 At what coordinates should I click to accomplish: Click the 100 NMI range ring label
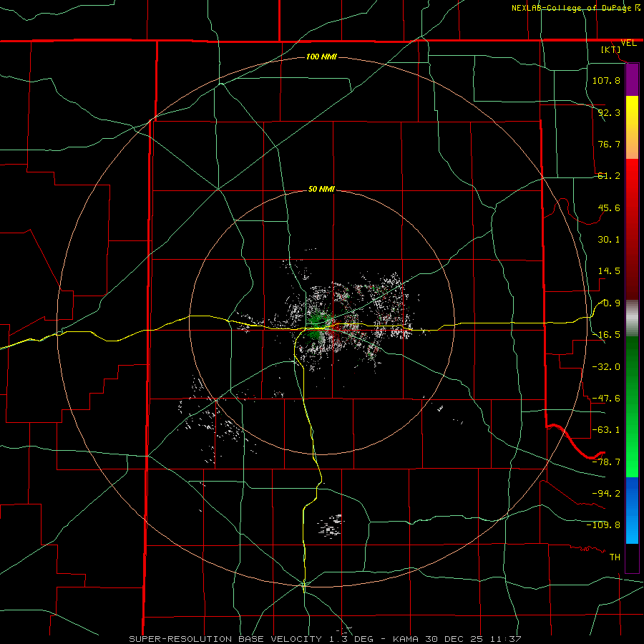point(321,57)
